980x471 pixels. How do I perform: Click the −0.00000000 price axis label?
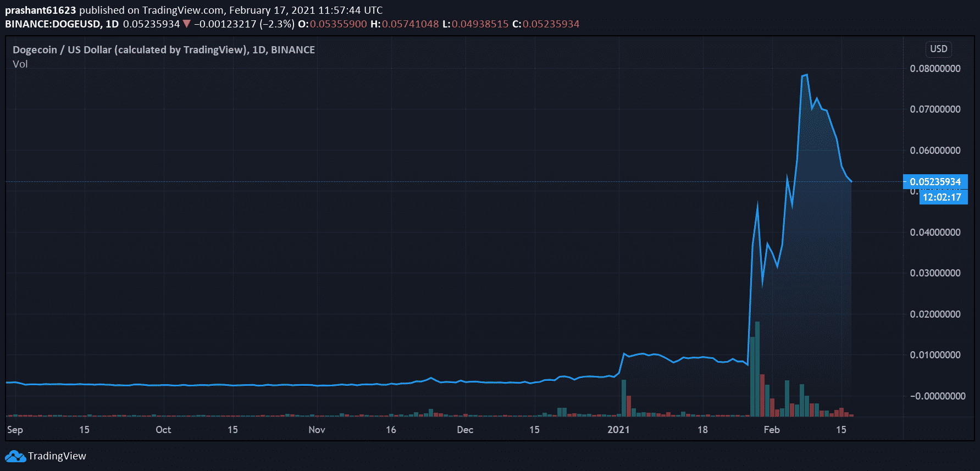coord(937,396)
